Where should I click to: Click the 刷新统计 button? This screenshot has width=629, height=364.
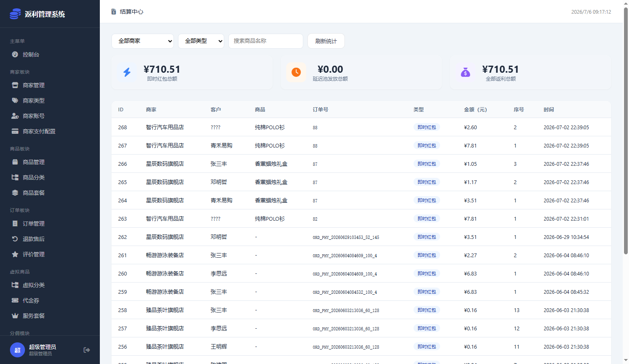326,41
